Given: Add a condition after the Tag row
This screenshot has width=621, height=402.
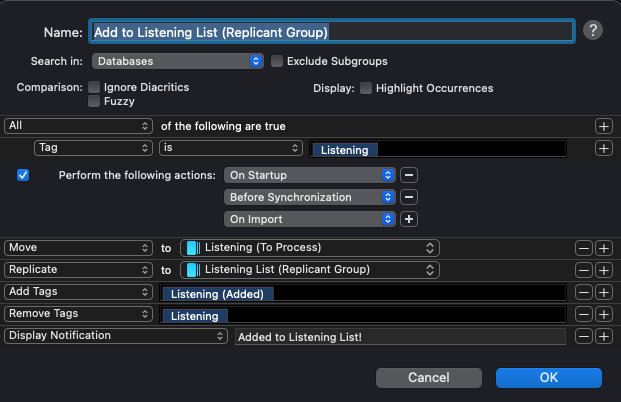Looking at the screenshot, I should pos(604,149).
